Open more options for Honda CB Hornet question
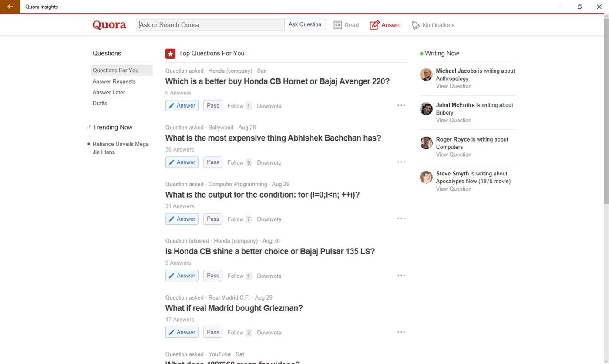This screenshot has width=609, height=364. coord(401,105)
